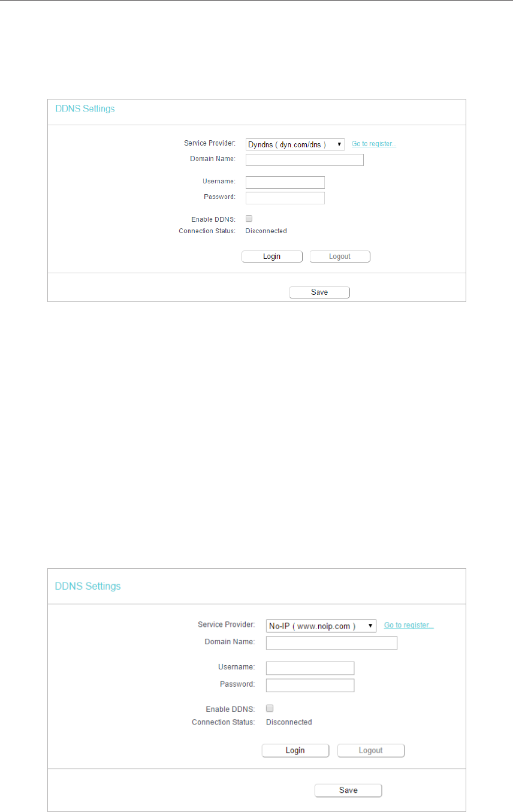Focus Username field in Dyndns panel
This screenshot has height=812, width=513.
tap(285, 182)
